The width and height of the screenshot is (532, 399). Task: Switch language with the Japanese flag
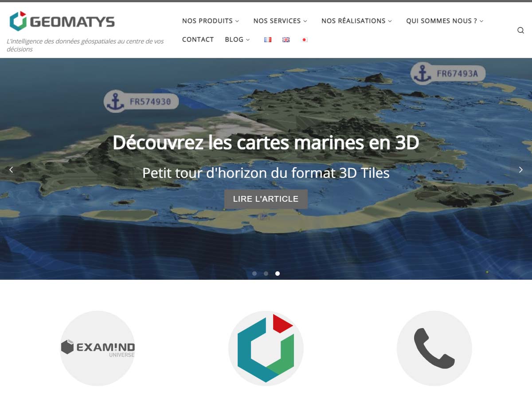304,39
